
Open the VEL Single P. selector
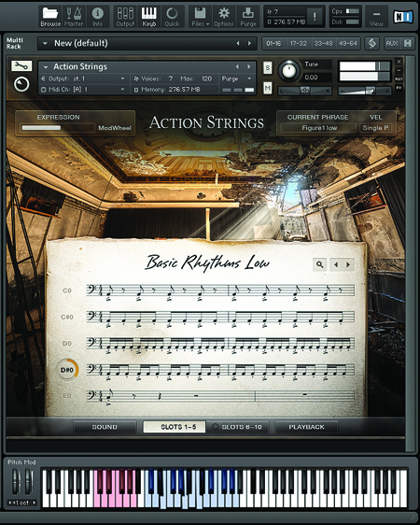click(375, 128)
